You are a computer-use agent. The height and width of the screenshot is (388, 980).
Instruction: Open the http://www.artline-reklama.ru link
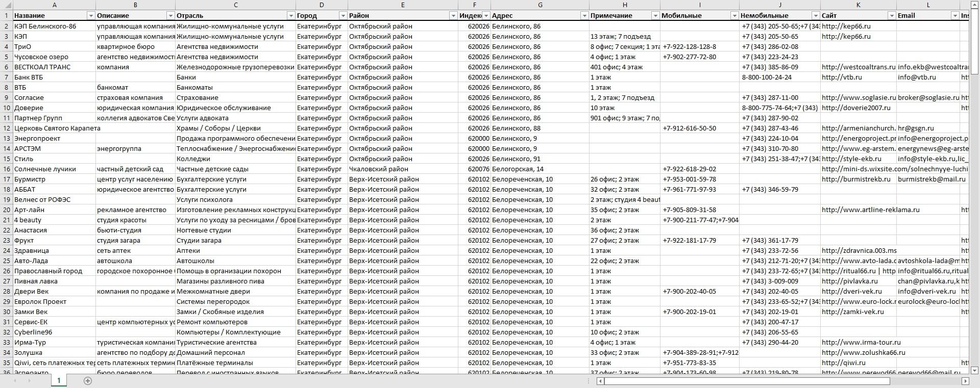pos(871,210)
